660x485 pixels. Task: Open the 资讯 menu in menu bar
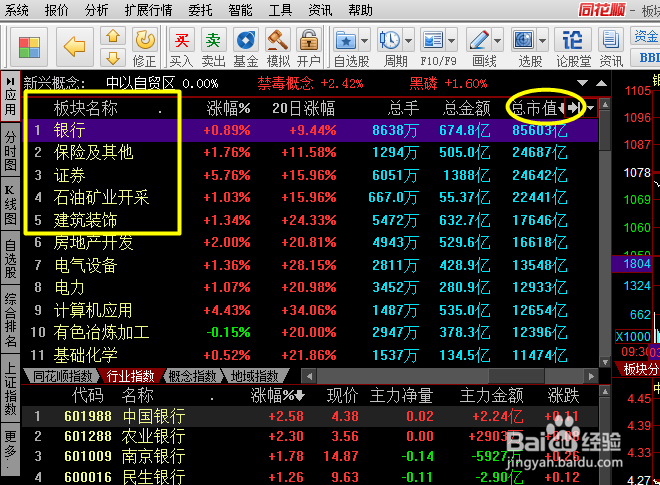[x=320, y=10]
